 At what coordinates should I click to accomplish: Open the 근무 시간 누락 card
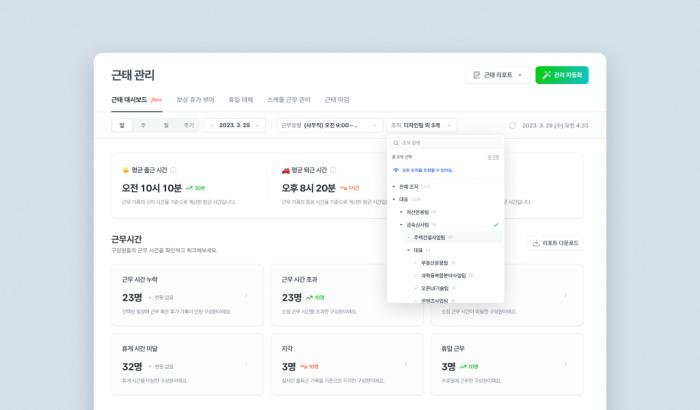187,295
